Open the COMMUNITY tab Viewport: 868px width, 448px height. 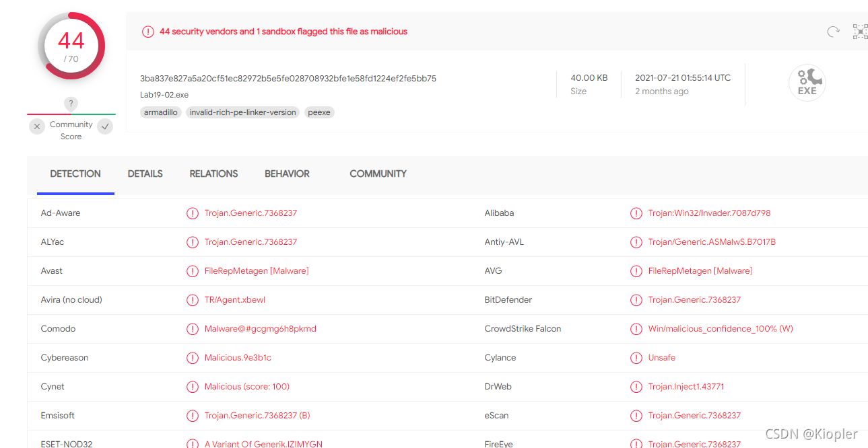378,174
